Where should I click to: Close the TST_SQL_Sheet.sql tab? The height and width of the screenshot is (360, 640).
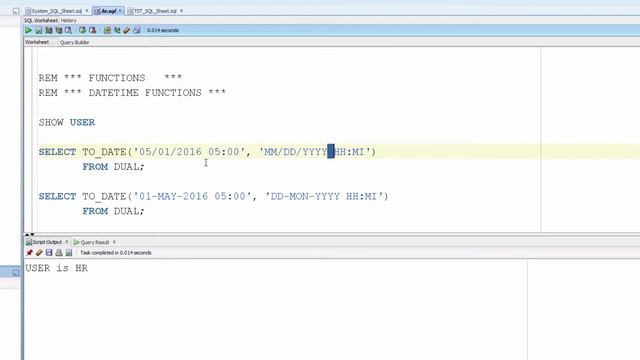click(x=182, y=11)
